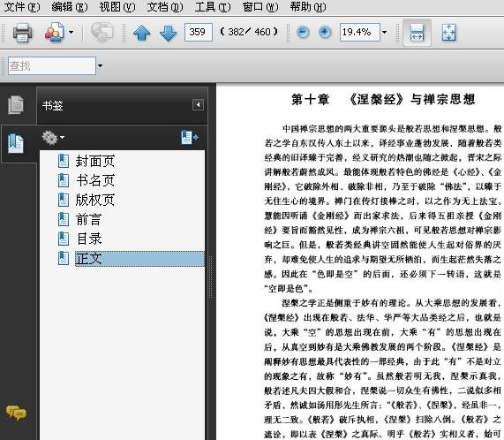Go to previous page with up arrow

(142, 33)
